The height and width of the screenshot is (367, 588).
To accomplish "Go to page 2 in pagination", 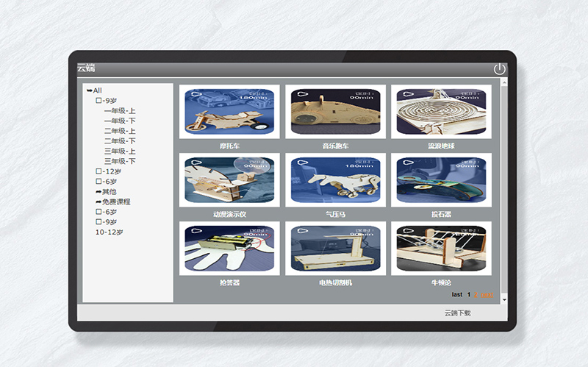I will click(476, 295).
